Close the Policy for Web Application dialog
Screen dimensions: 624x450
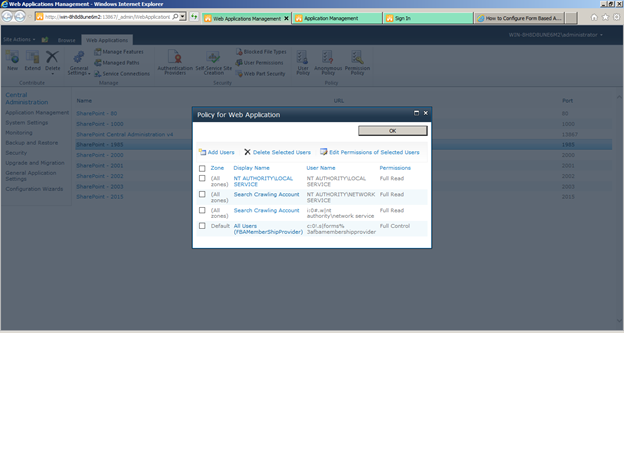pyautogui.click(x=425, y=113)
